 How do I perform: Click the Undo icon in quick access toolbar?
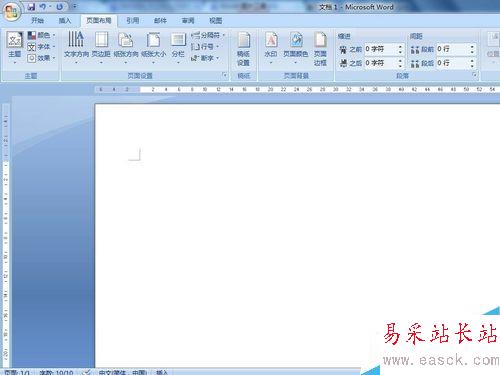(43, 7)
